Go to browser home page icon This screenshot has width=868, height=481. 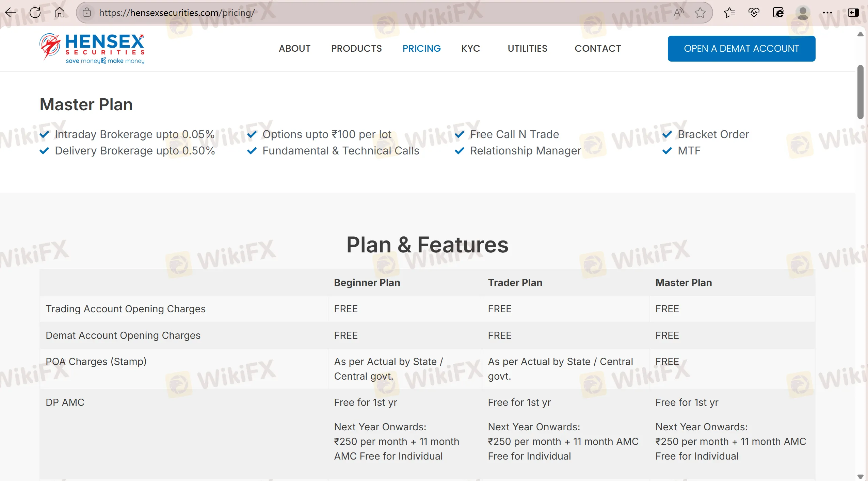[60, 13]
